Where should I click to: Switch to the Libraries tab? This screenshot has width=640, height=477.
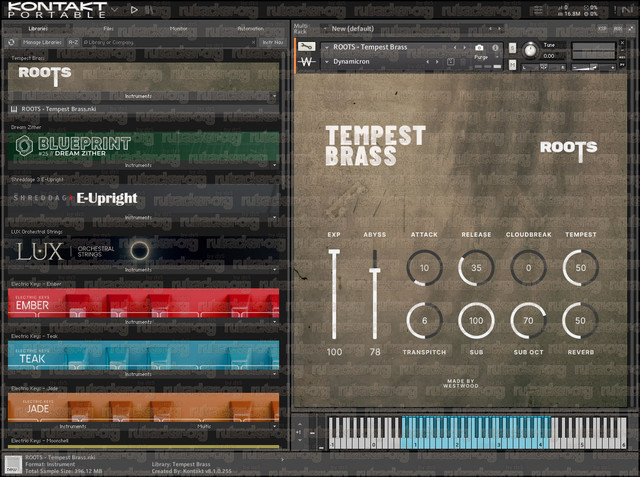(38, 29)
